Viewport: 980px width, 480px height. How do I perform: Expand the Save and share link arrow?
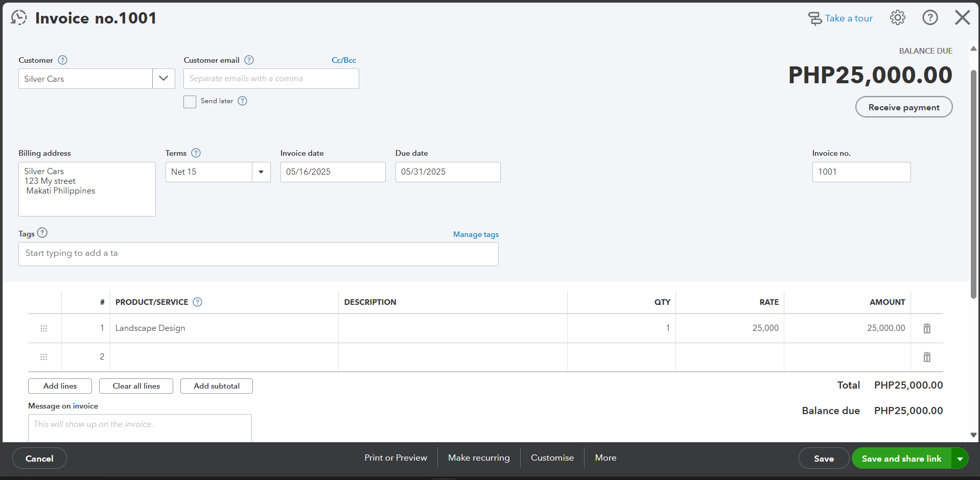(x=960, y=459)
